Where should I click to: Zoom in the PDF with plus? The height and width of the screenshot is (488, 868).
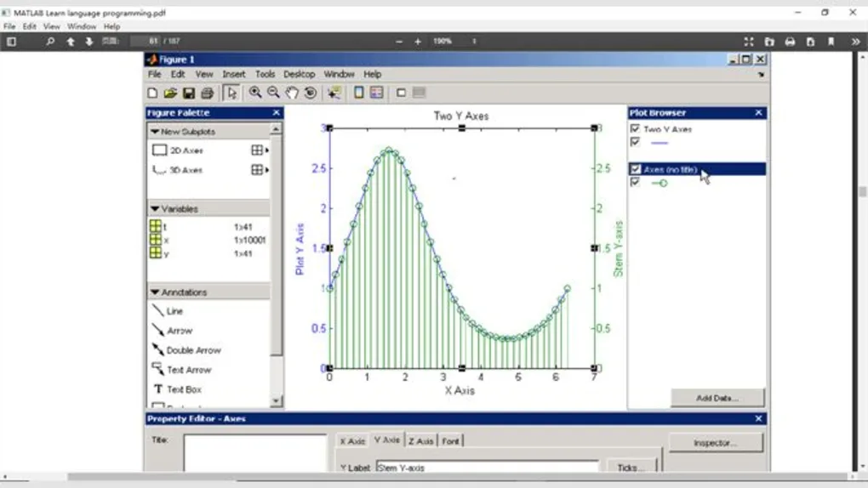tap(418, 42)
